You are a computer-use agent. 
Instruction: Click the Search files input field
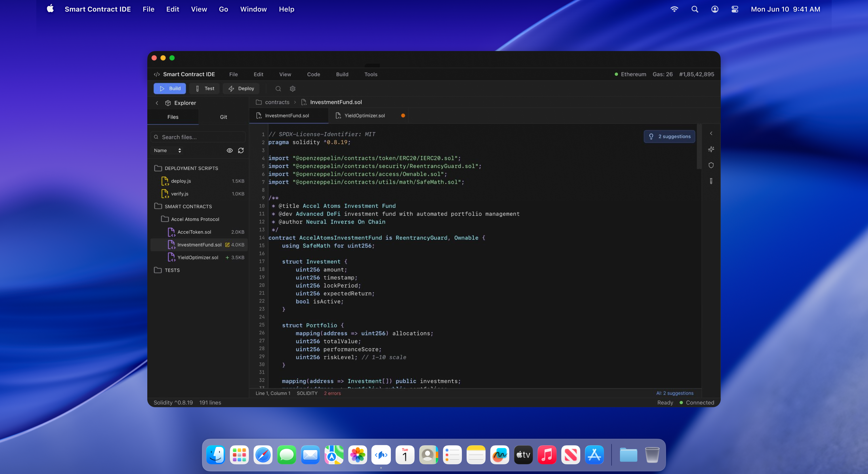(x=199, y=137)
